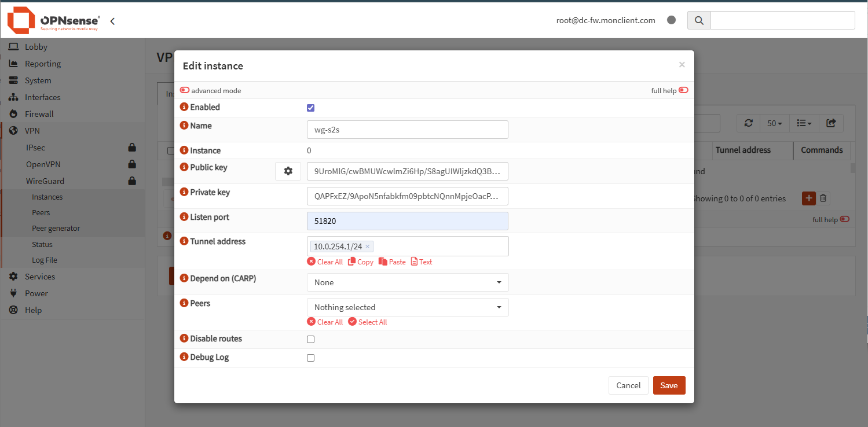Image resolution: width=868 pixels, height=427 pixels.
Task: Click the plus icon to add instance
Action: 808,198
